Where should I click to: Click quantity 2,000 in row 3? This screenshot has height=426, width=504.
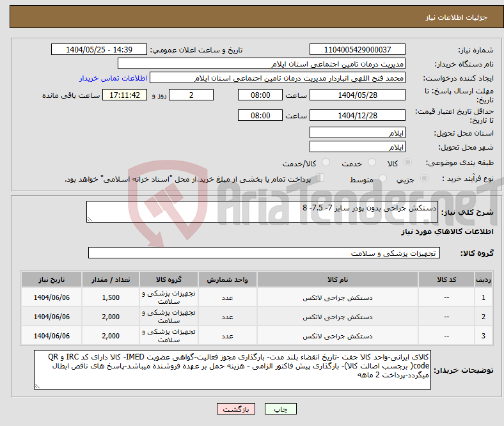[x=111, y=336]
